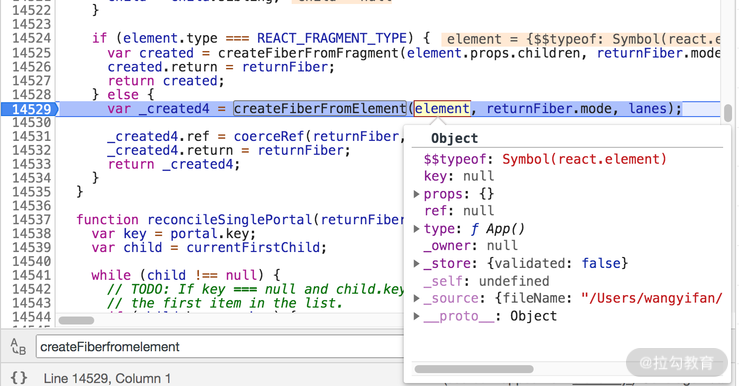Viewport: 739px width, 386px height.
Task: Click the Line 14529, Column 1 status text
Action: [x=107, y=378]
